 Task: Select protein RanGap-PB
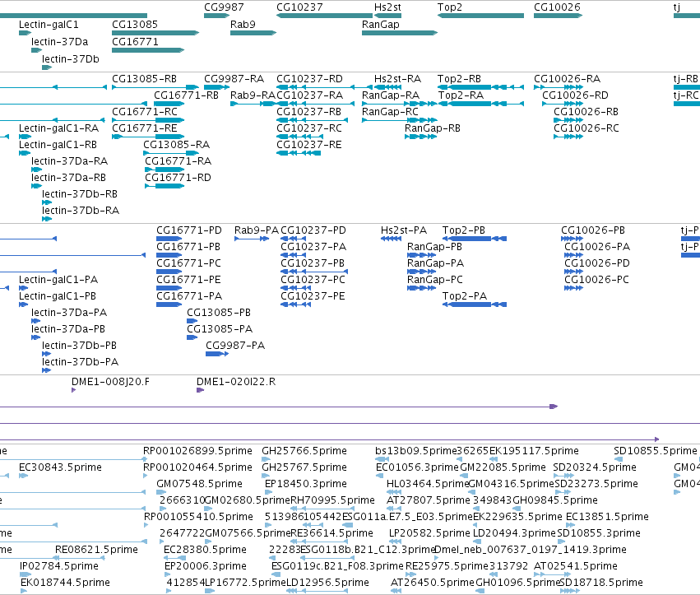(x=434, y=247)
